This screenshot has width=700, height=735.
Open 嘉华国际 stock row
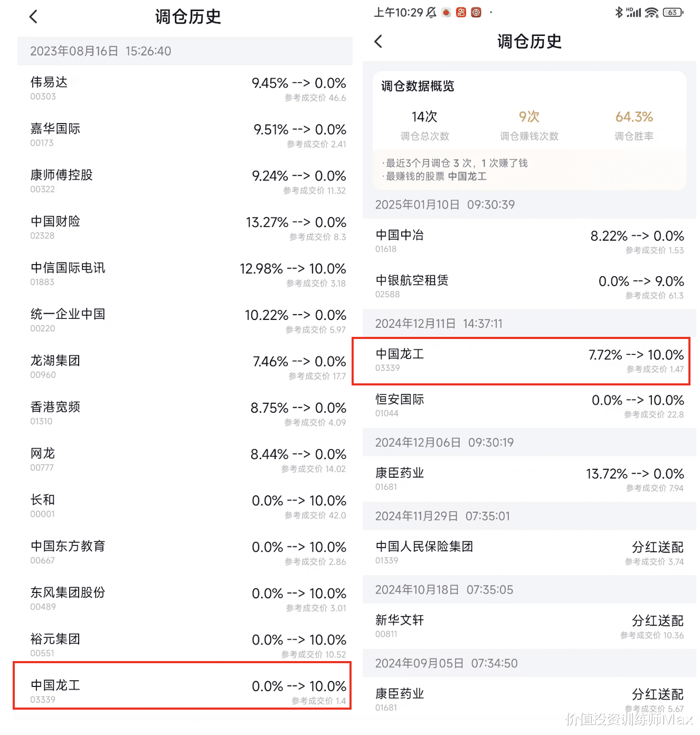185,135
